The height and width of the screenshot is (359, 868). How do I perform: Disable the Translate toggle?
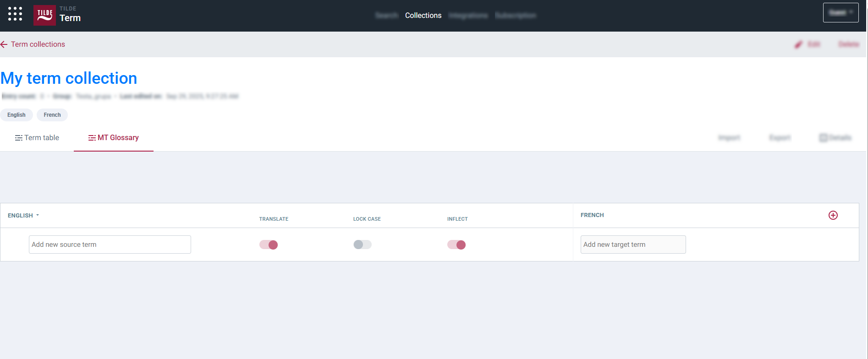coord(269,245)
